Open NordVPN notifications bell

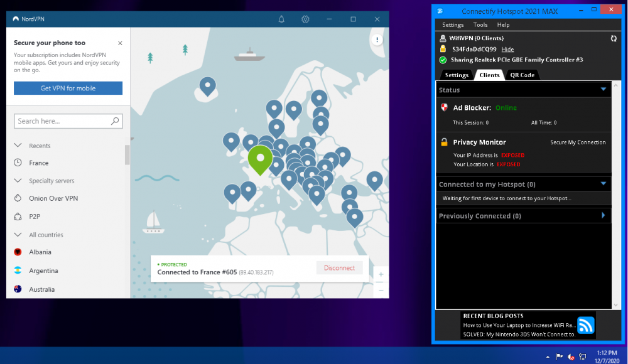pyautogui.click(x=281, y=19)
